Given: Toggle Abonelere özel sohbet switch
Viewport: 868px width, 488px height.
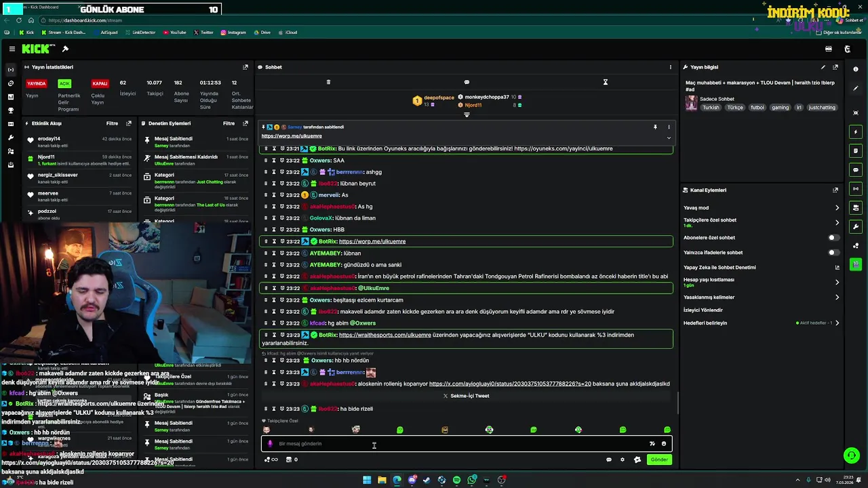Looking at the screenshot, I should tap(833, 238).
